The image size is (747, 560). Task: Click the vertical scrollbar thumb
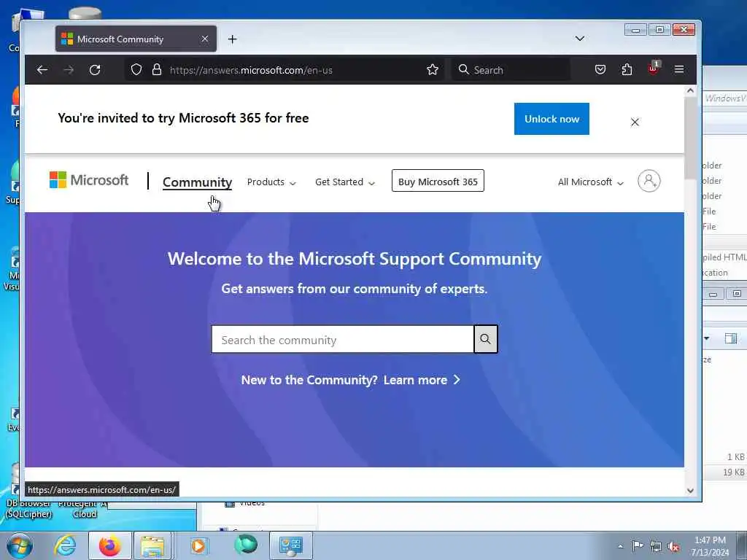[x=690, y=138]
